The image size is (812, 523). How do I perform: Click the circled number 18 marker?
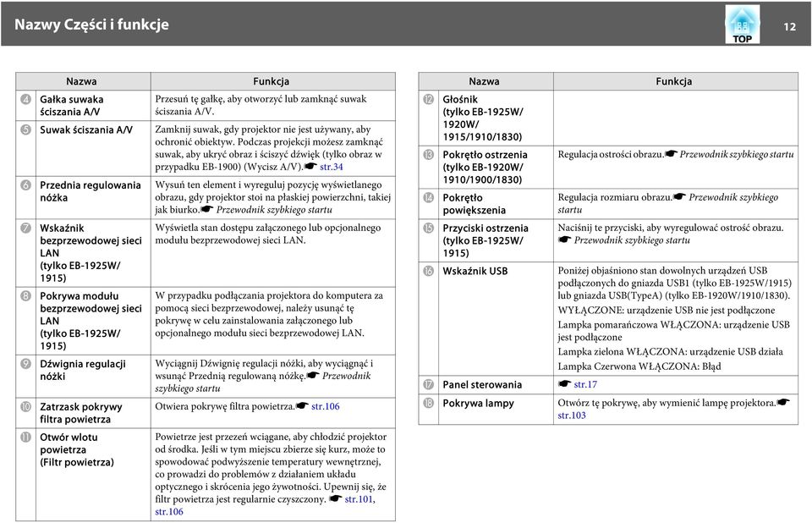428,404
